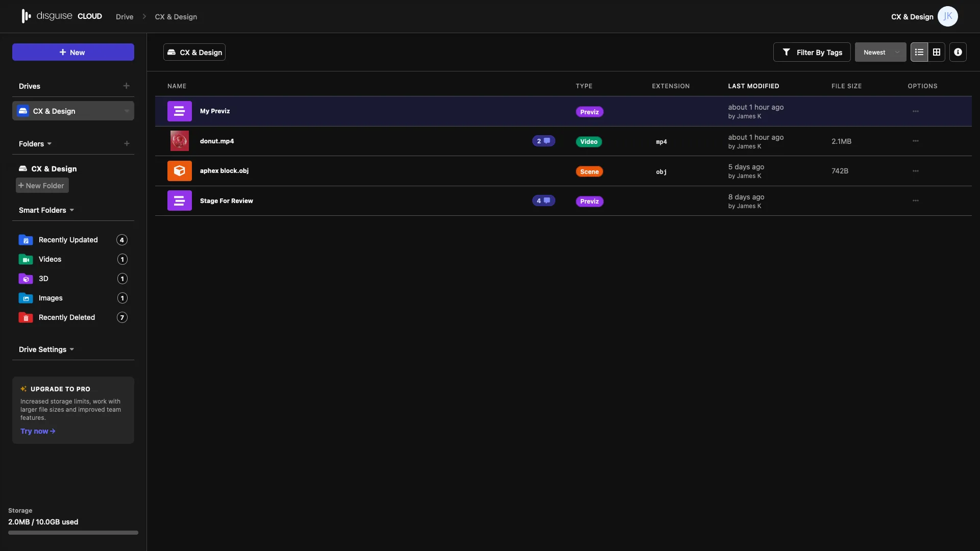This screenshot has width=980, height=551.
Task: Open options menu for donut.mp4
Action: click(916, 141)
